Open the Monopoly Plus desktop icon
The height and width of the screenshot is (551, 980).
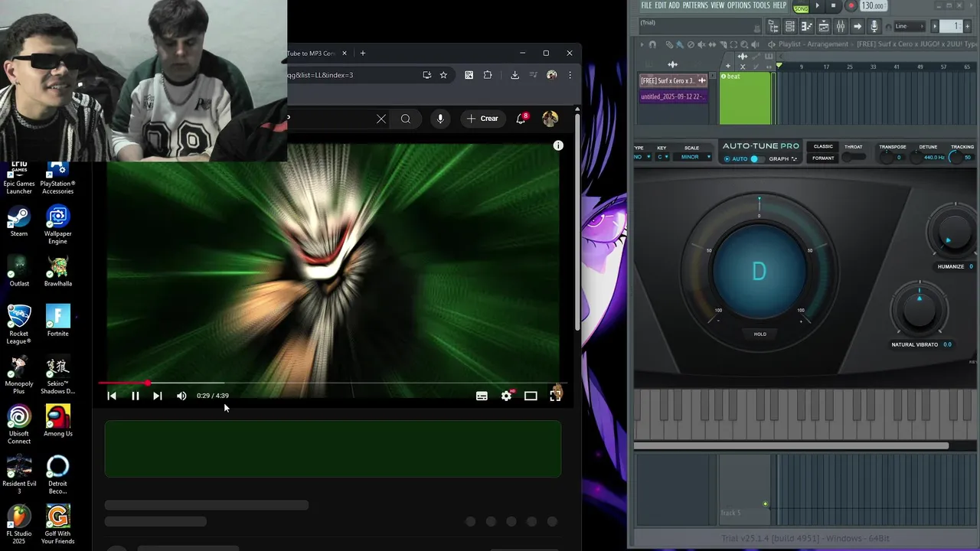[x=19, y=375]
